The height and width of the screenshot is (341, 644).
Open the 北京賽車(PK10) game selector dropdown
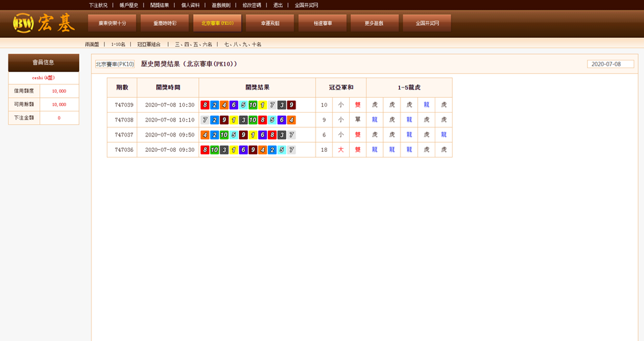115,64
